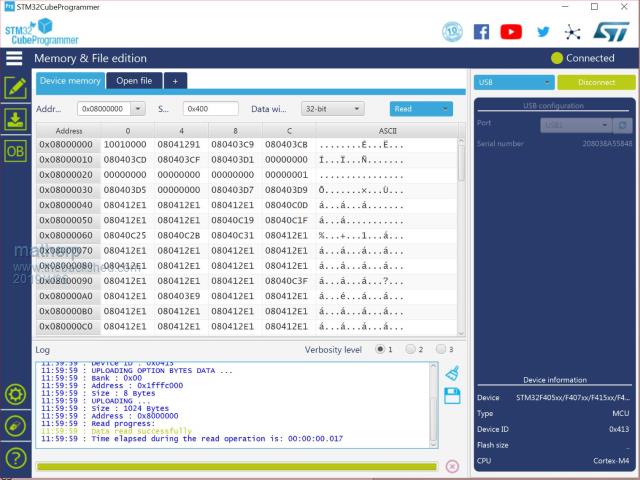The width and height of the screenshot is (640, 480).
Task: Open the 32-bit data width dropdown
Action: (333, 109)
